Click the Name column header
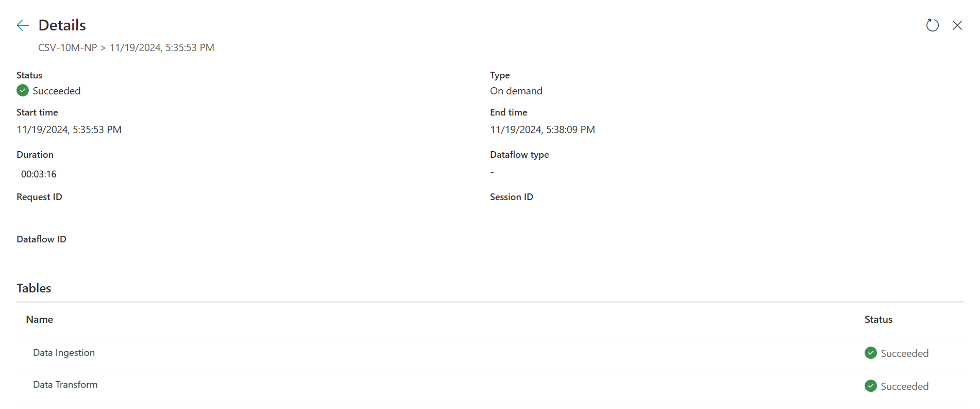Image resolution: width=980 pixels, height=409 pixels. click(40, 320)
